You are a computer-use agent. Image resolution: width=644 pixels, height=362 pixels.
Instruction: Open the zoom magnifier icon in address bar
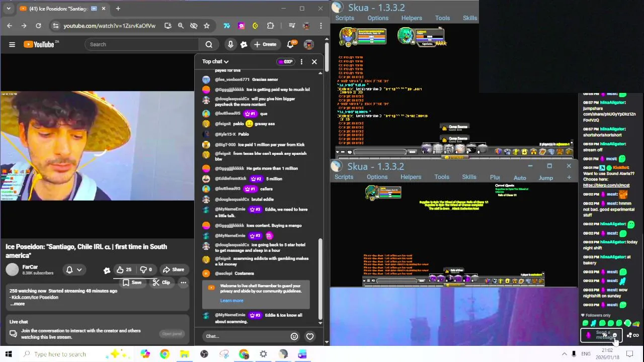pos(181,26)
